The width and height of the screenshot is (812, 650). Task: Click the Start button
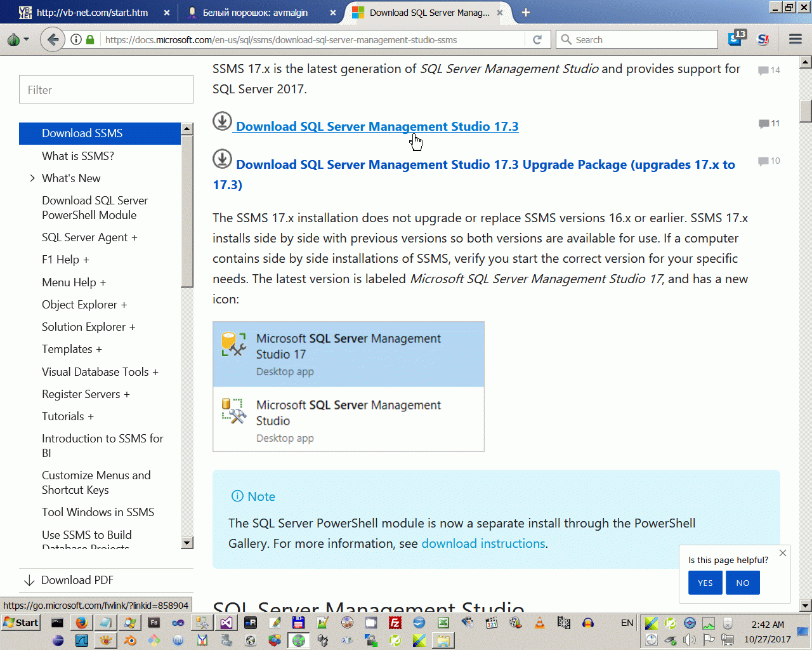tap(21, 623)
